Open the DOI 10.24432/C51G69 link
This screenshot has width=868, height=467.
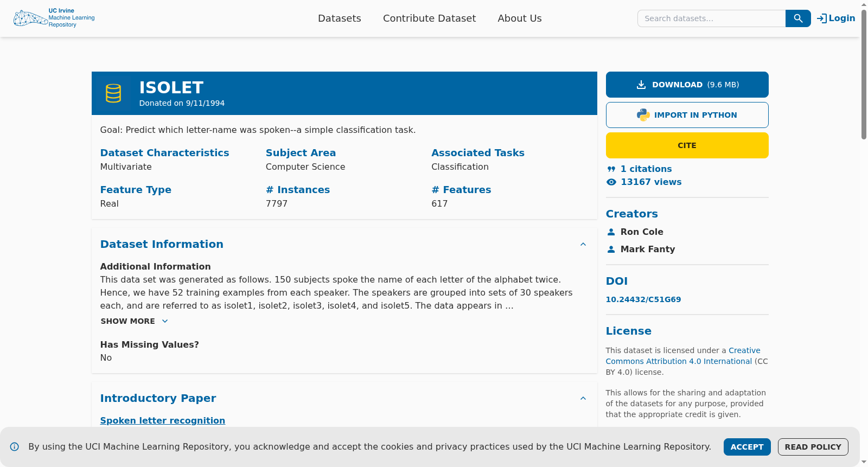[x=643, y=299]
